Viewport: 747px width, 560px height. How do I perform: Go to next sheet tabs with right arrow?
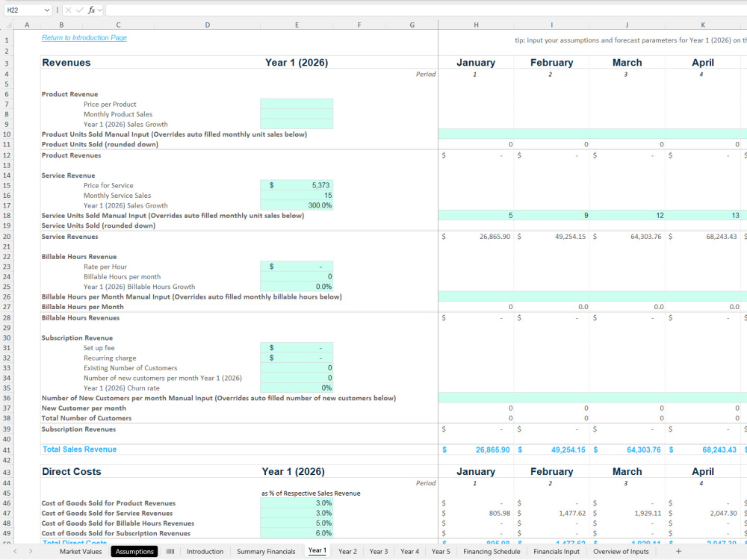(31, 551)
